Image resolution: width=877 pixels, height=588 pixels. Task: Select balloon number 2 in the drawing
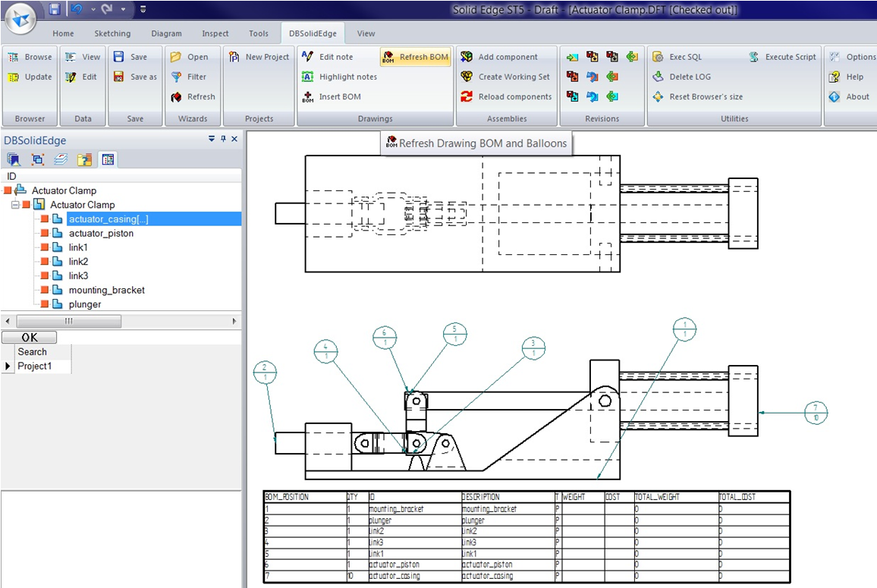[265, 372]
